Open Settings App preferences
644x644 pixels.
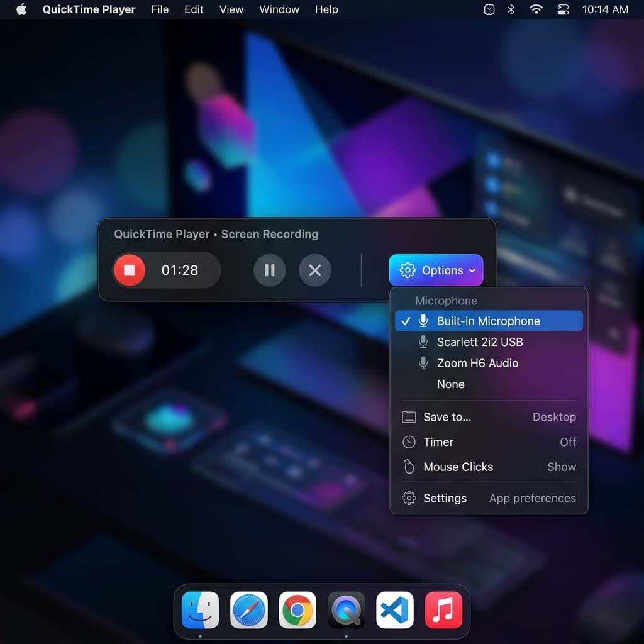(445, 498)
